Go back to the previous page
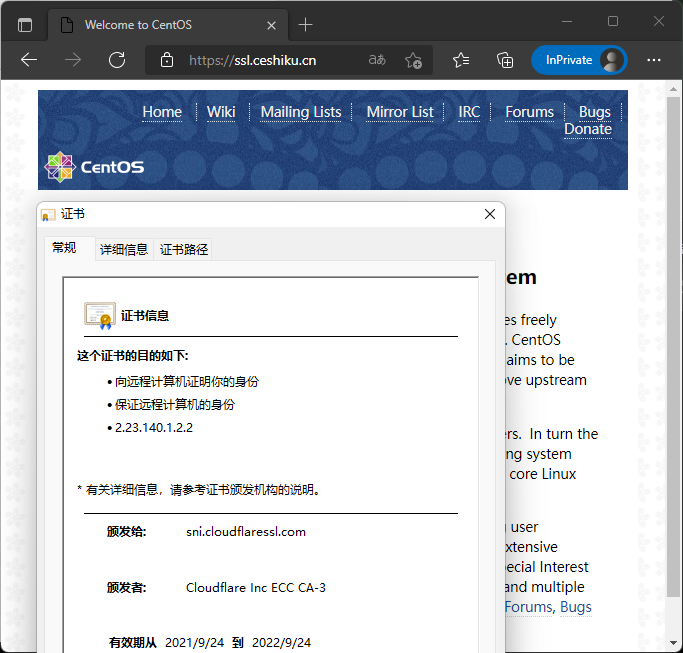The image size is (683, 653). tap(29, 60)
